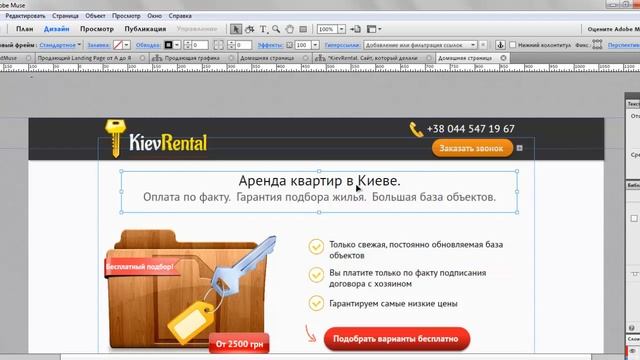Click the golden key KievRental logo

(x=156, y=138)
